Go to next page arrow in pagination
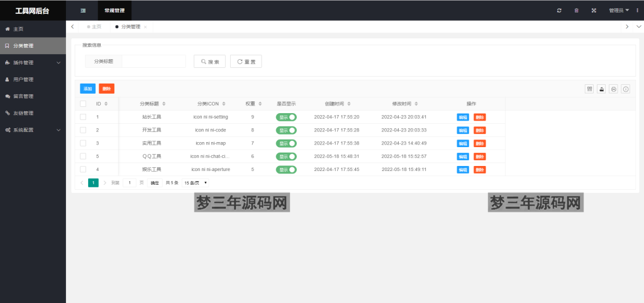Viewport: 644px width, 303px height. tap(105, 183)
